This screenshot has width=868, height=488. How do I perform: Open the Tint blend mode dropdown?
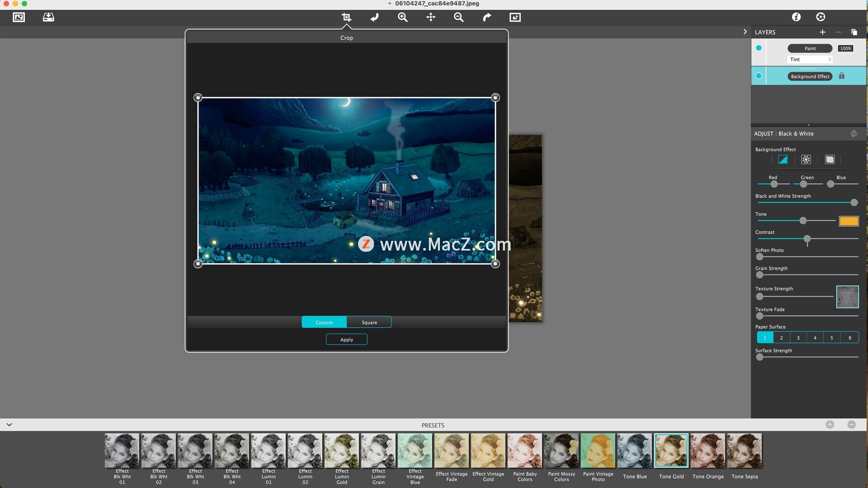tap(810, 59)
